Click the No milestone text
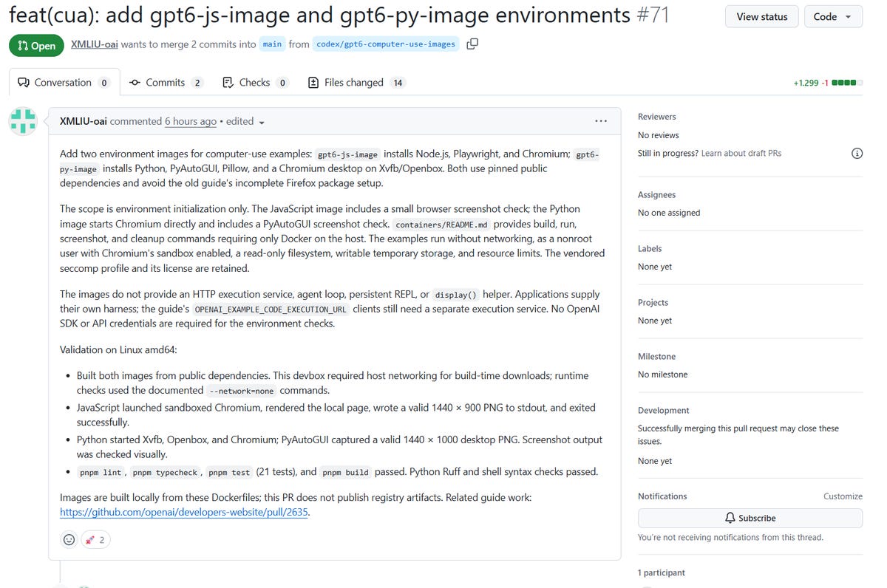Screen dimensions: 887x588 [663, 375]
